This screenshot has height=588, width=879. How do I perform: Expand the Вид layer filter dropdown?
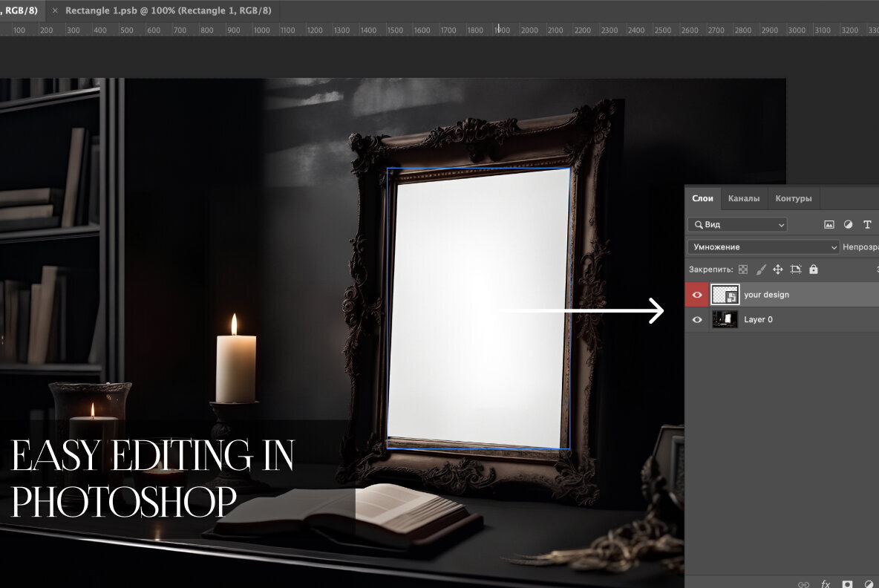[x=737, y=224]
